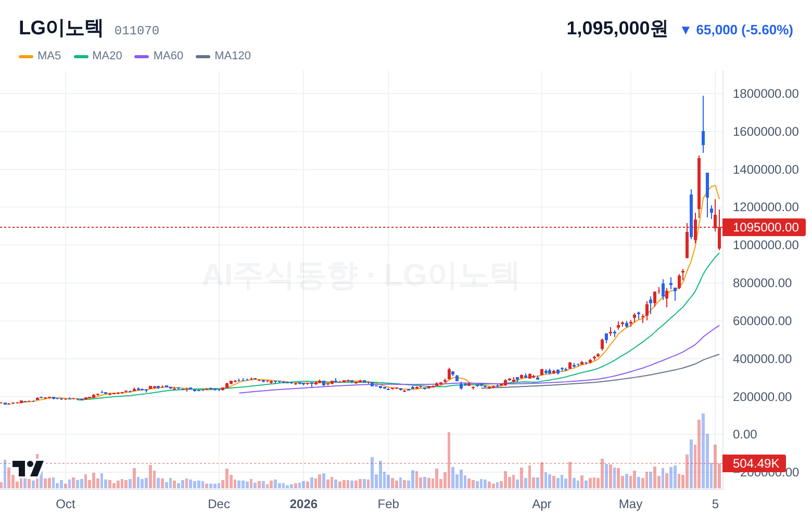
Task: Click the LG이노텍 stock title
Action: pos(61,28)
